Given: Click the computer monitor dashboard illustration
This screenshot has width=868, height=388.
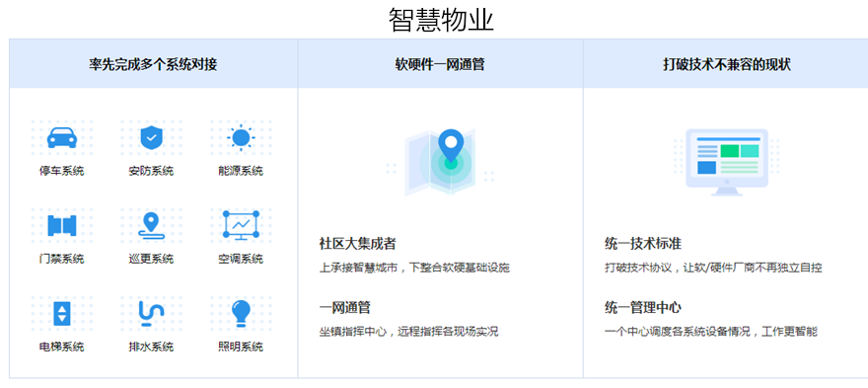Looking at the screenshot, I should point(727,162).
